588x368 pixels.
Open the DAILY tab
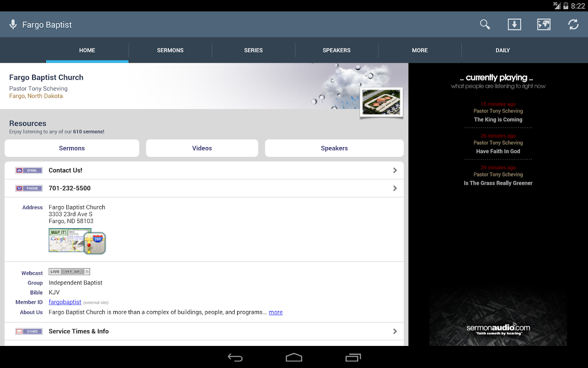503,51
